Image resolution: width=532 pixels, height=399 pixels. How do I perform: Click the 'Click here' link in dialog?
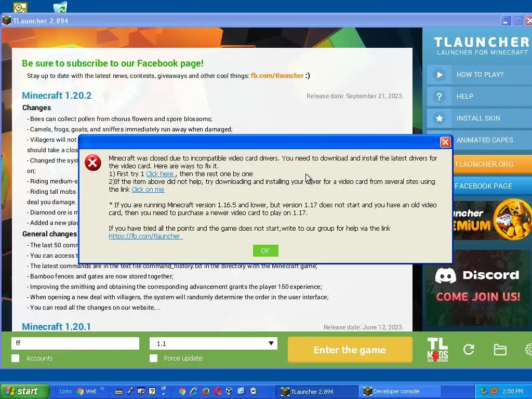click(x=160, y=174)
